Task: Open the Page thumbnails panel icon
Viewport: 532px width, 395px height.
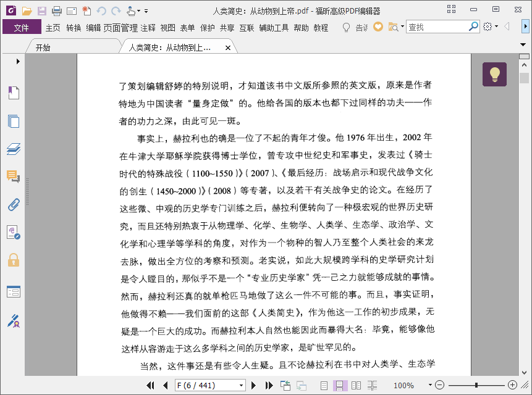Action: point(14,121)
